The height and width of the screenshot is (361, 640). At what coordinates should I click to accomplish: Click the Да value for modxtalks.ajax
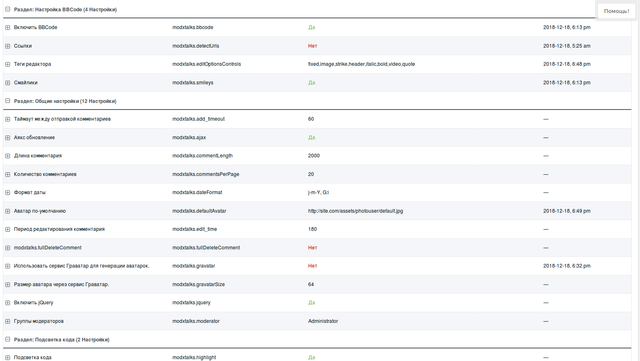click(x=311, y=138)
